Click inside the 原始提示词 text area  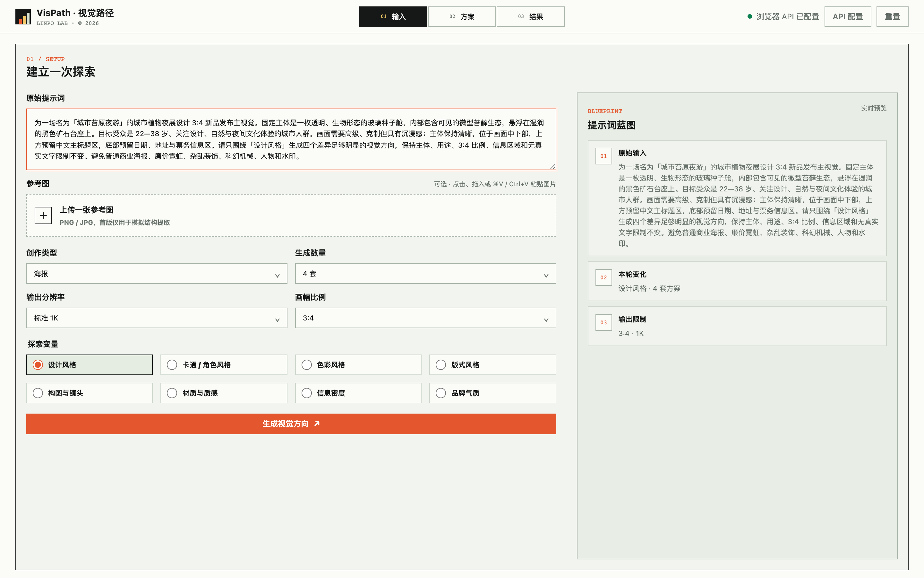click(x=291, y=140)
